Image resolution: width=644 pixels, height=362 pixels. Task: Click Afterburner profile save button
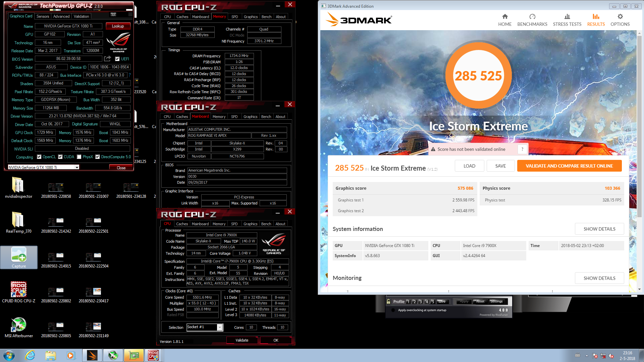click(x=442, y=301)
